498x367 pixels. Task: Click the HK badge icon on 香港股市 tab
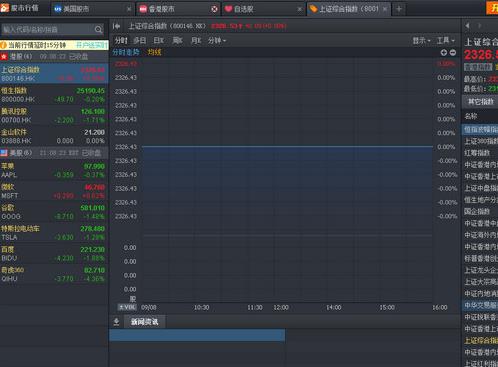point(143,9)
